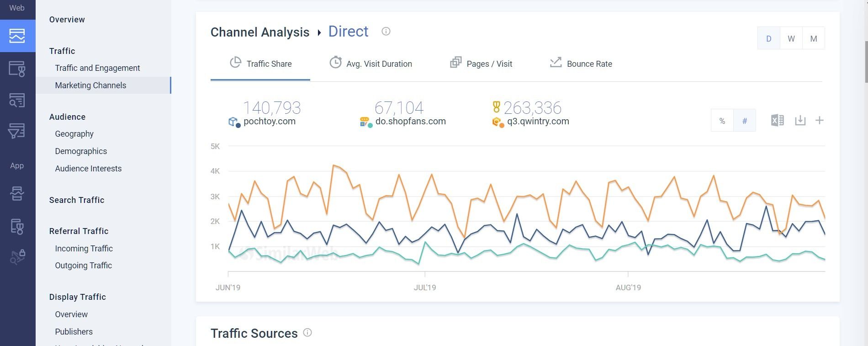Open the Demographics page

tap(81, 151)
